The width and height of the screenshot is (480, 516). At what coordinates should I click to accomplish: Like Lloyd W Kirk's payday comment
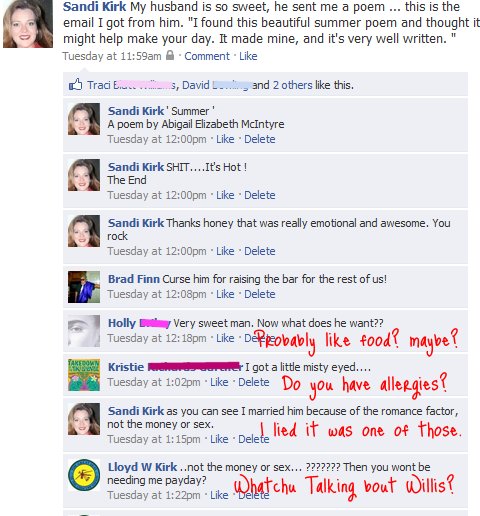point(219,495)
